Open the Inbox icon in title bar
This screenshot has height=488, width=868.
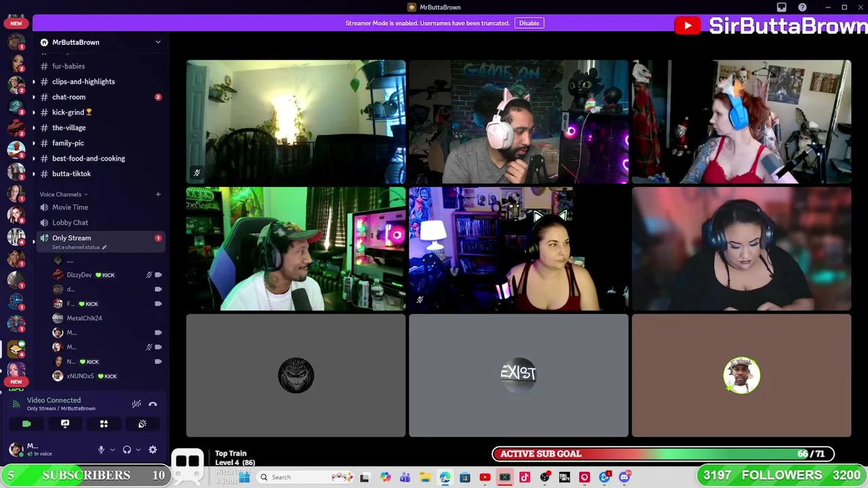pyautogui.click(x=782, y=7)
